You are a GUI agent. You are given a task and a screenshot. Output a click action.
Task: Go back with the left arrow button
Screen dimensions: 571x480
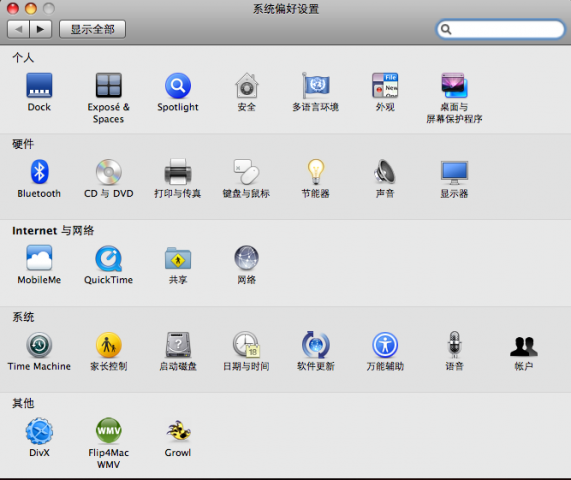(x=18, y=29)
